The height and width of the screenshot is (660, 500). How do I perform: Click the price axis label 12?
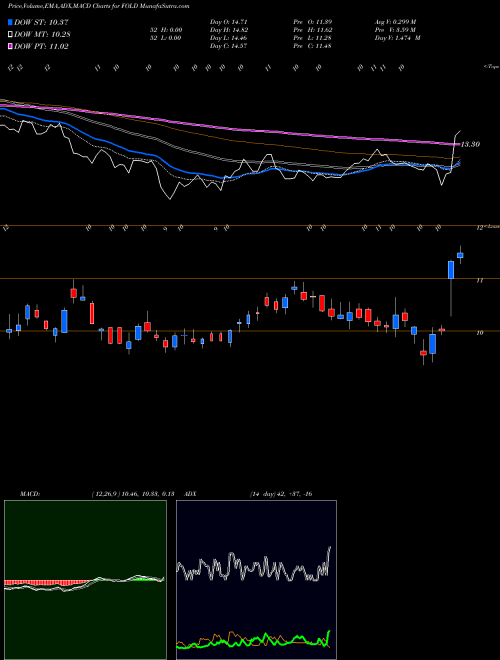click(x=480, y=228)
